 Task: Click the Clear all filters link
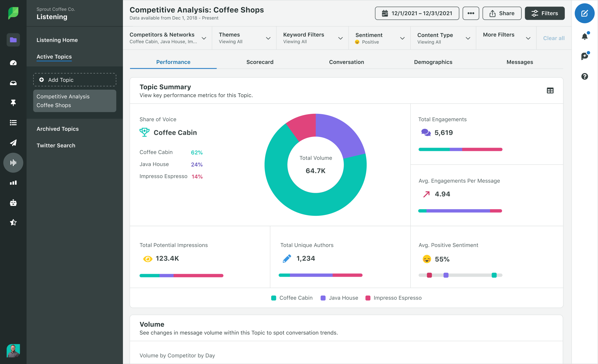coord(554,38)
